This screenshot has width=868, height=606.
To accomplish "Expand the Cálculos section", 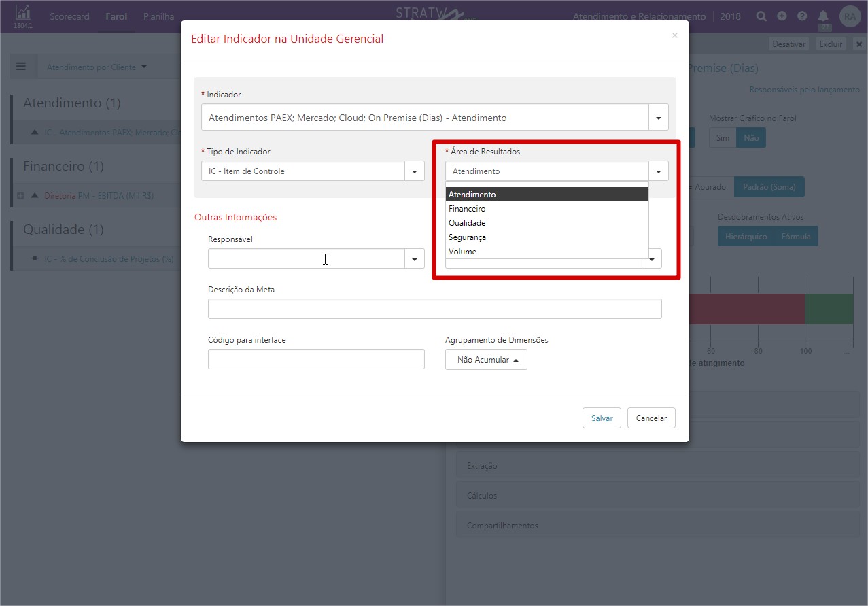I will pos(658,496).
